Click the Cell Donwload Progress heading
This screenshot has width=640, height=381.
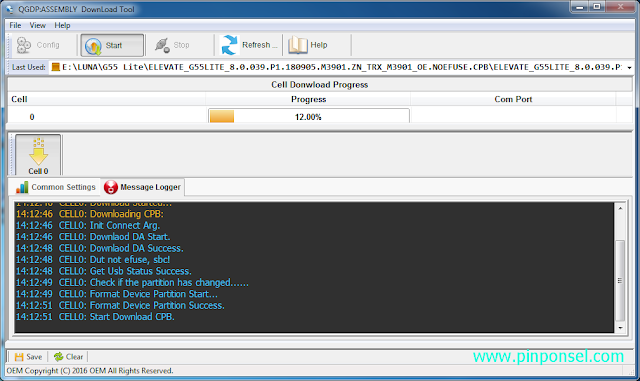[320, 85]
